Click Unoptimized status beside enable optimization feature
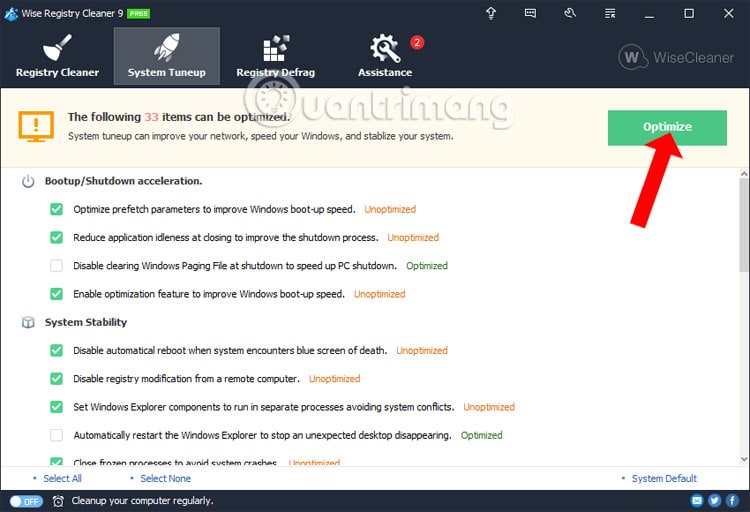Screen dimensions: 750x512 click(380, 294)
